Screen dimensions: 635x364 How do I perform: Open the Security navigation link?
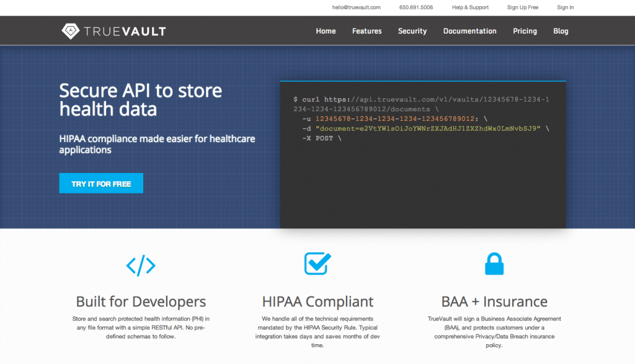pyautogui.click(x=412, y=31)
